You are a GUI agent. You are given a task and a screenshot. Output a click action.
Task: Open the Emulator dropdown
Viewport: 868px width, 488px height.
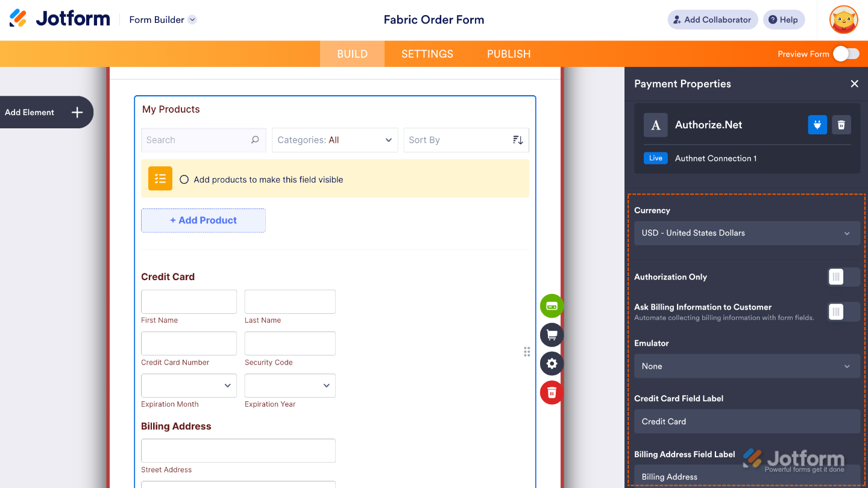tap(747, 366)
